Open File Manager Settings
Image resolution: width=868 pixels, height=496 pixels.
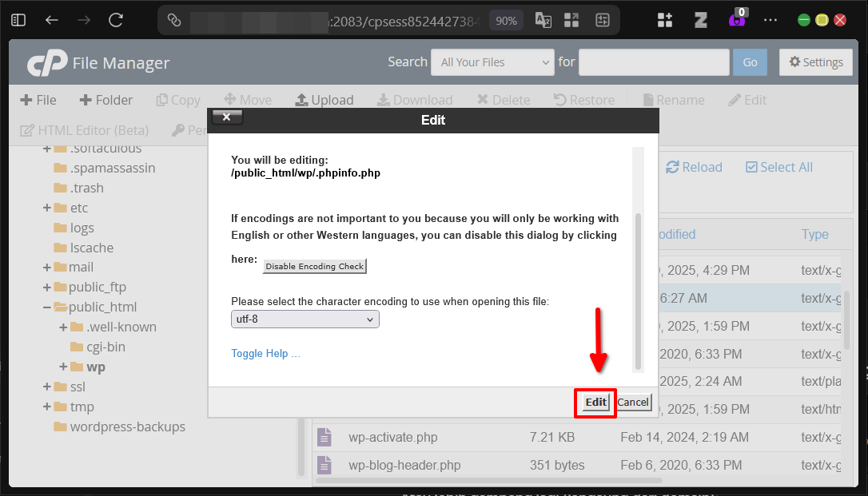(x=815, y=62)
